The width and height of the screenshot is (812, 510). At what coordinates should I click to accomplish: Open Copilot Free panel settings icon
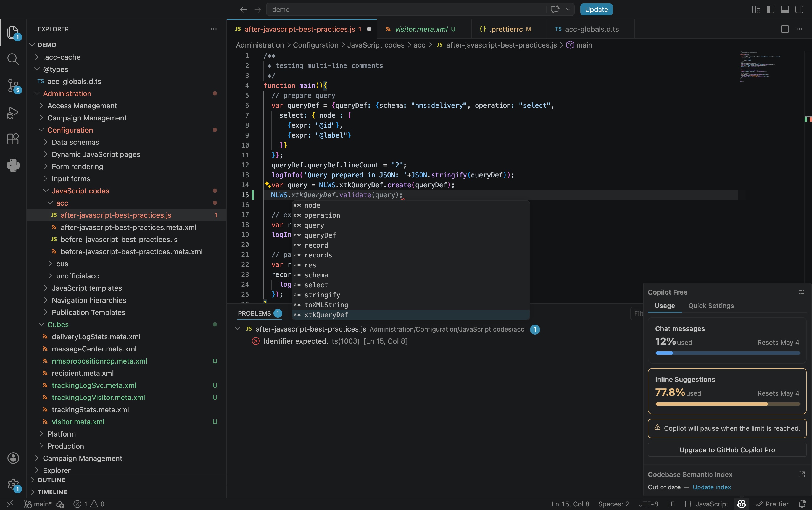pos(802,292)
